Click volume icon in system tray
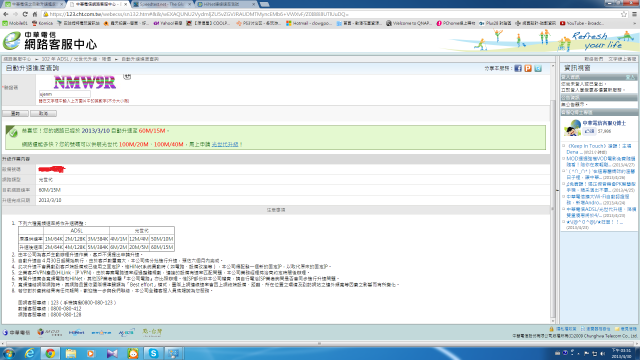This screenshot has width=640, height=360. click(602, 353)
